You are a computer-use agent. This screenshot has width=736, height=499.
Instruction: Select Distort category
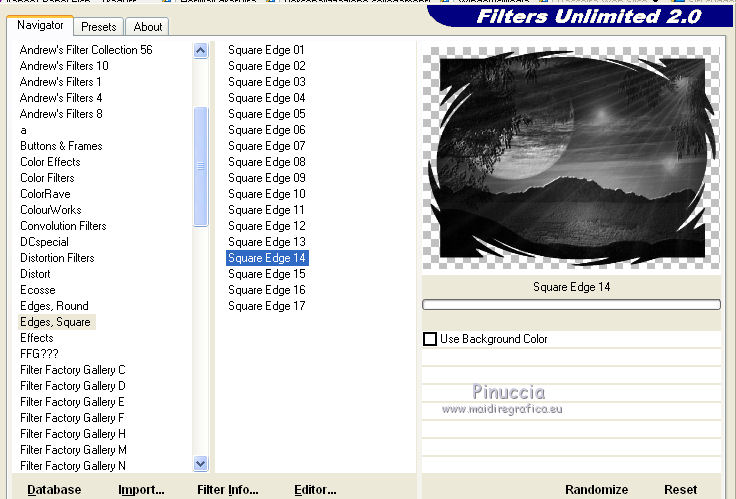pyautogui.click(x=35, y=274)
